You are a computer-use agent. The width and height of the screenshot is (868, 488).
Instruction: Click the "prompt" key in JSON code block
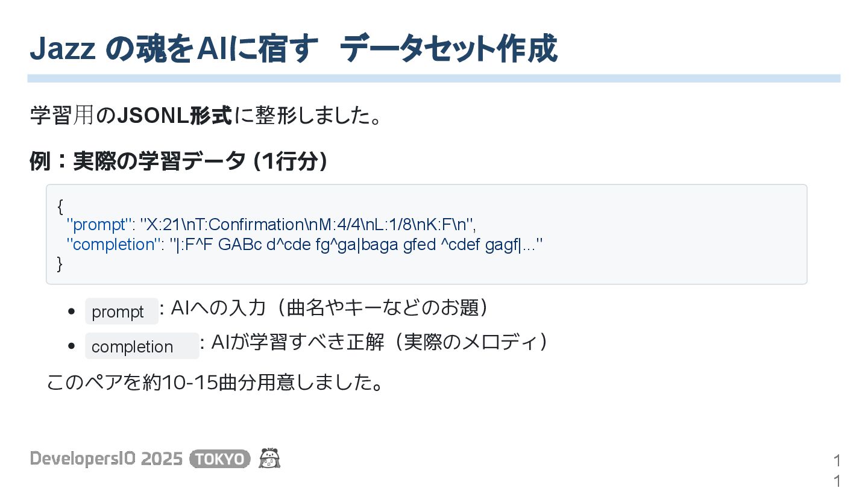99,225
